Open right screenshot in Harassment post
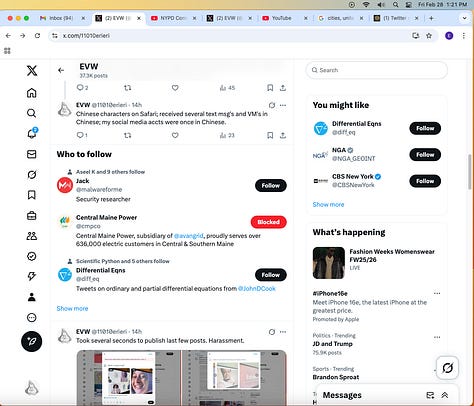This screenshot has height=406, width=474. point(234,377)
